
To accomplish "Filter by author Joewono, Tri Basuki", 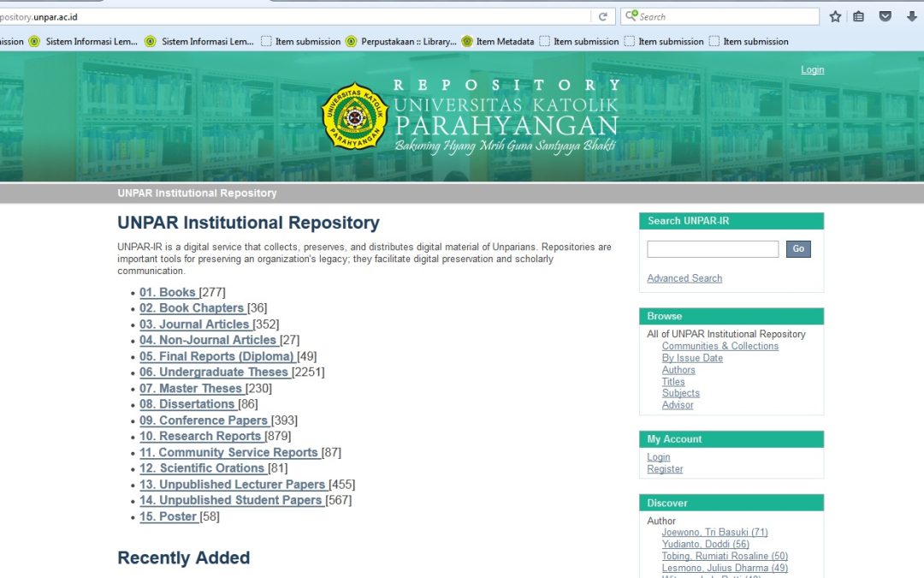I will (714, 533).
